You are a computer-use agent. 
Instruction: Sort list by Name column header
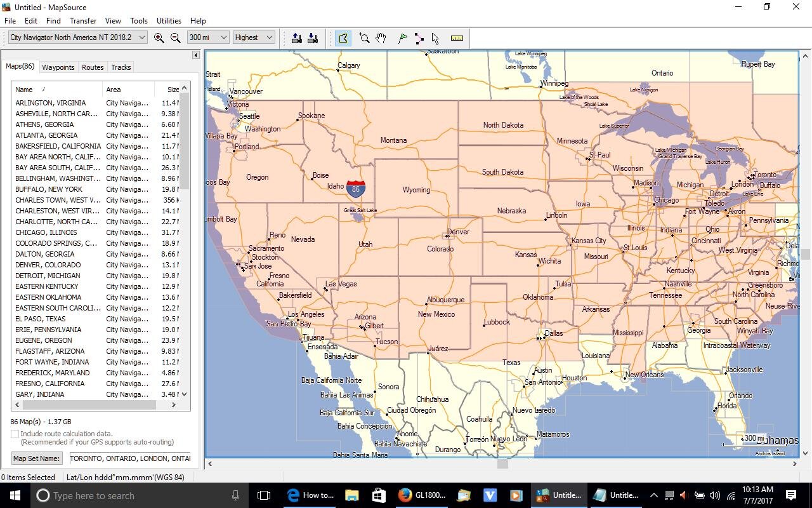[56, 90]
